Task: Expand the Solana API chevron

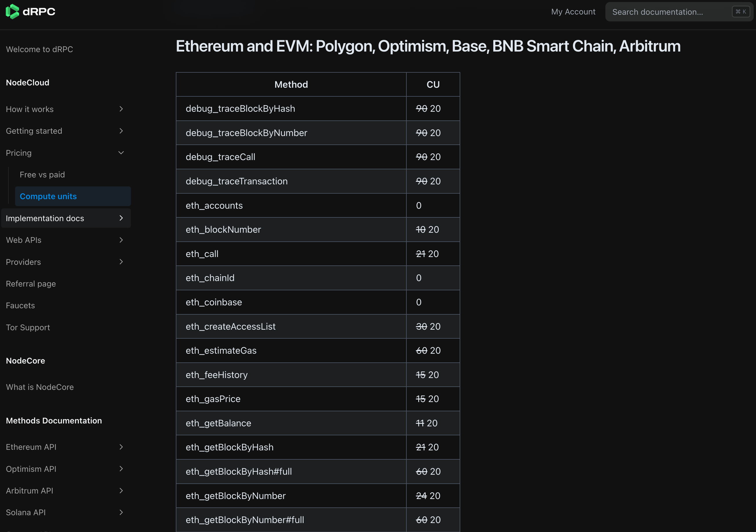Action: (121, 512)
